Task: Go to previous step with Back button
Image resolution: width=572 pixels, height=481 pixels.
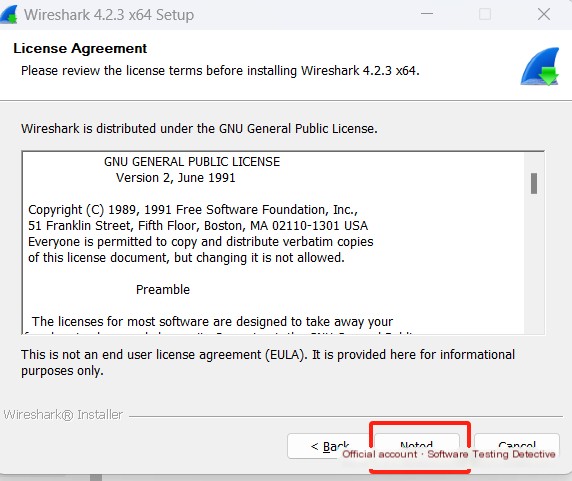Action: pyautogui.click(x=329, y=446)
